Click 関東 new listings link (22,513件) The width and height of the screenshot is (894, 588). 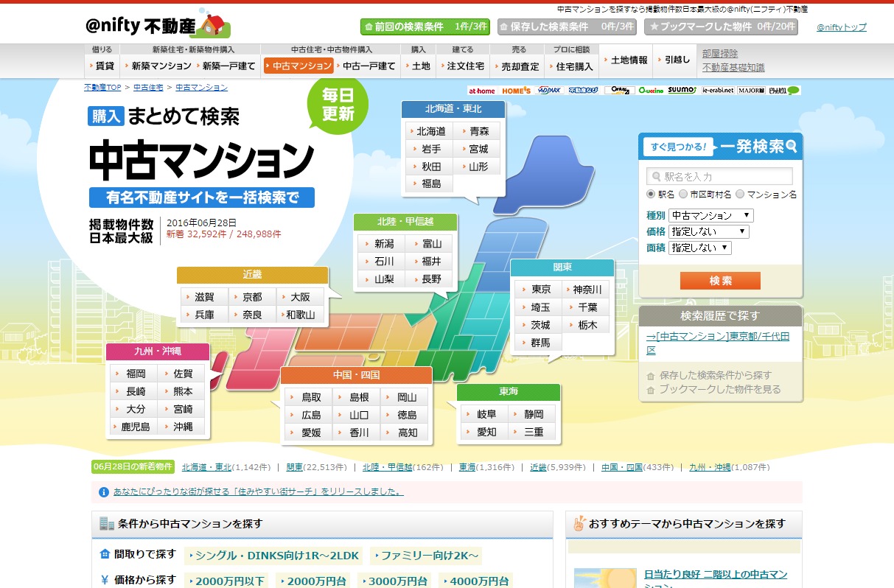click(295, 467)
